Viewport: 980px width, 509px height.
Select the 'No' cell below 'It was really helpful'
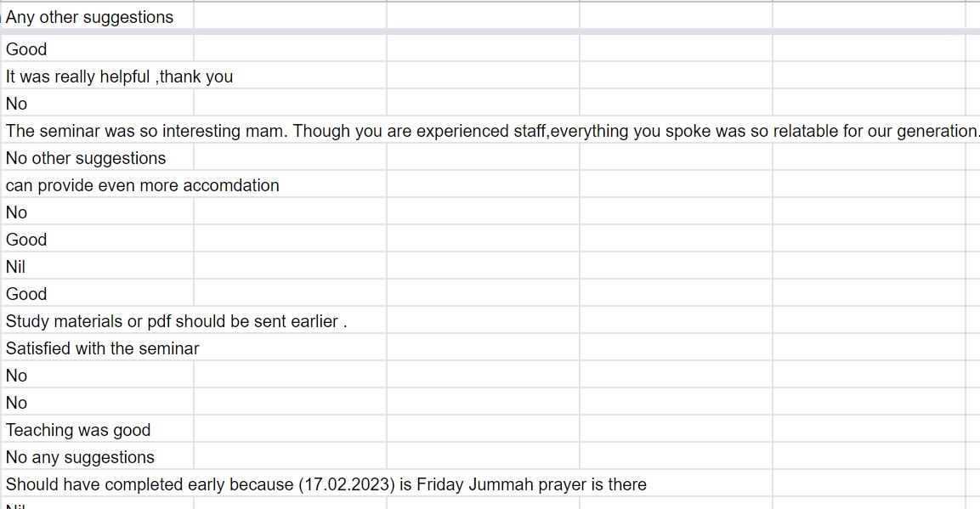16,104
